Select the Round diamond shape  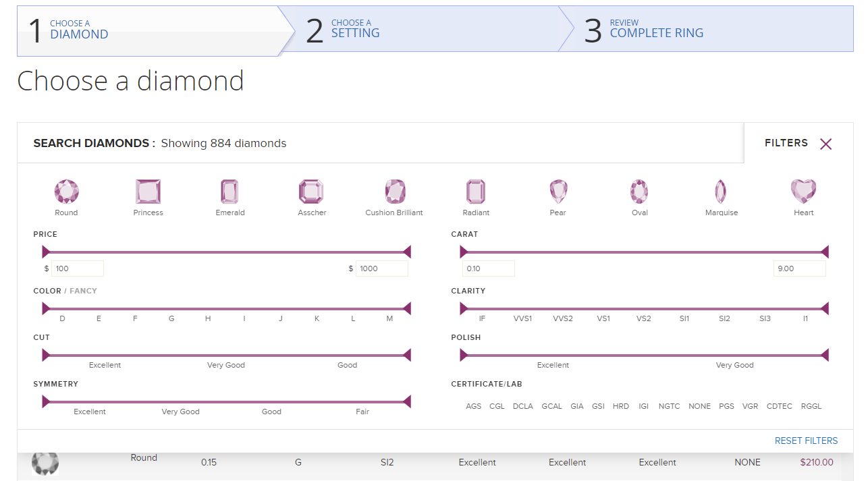tap(66, 192)
